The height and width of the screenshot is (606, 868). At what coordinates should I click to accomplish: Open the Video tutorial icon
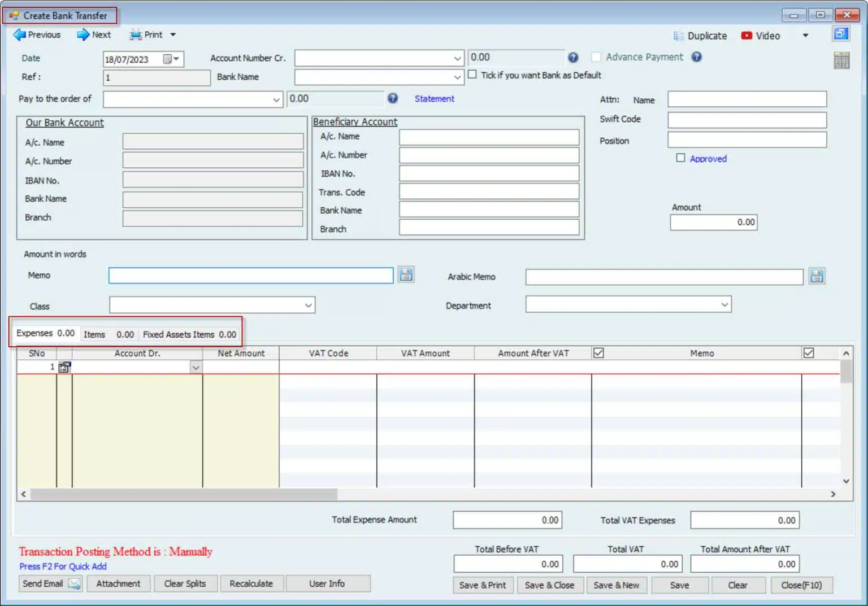[x=747, y=36]
